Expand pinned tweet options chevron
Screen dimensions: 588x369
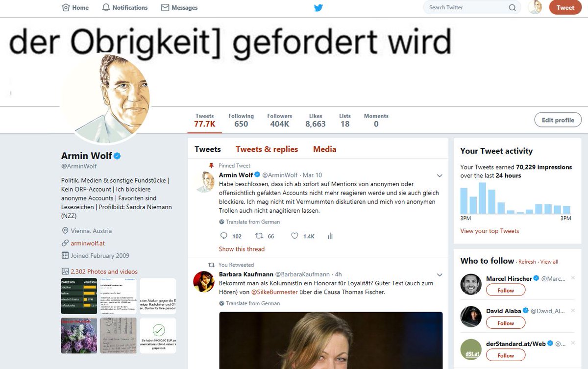pos(440,175)
